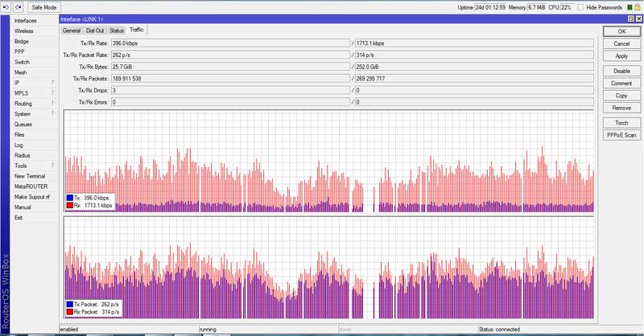
Task: Click the PPPoE Scan button
Action: 621,135
